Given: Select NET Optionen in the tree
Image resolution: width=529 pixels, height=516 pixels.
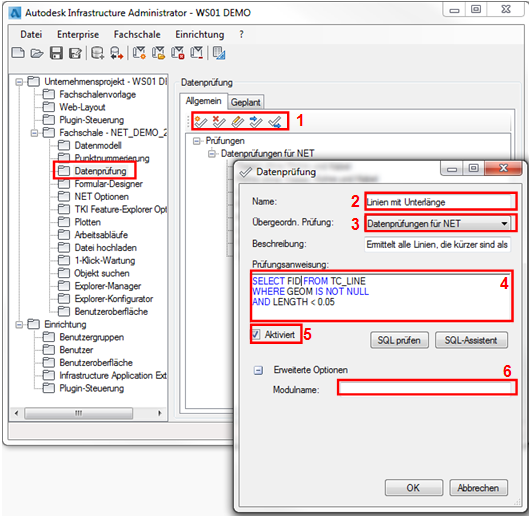Looking at the screenshot, I should tap(102, 196).
